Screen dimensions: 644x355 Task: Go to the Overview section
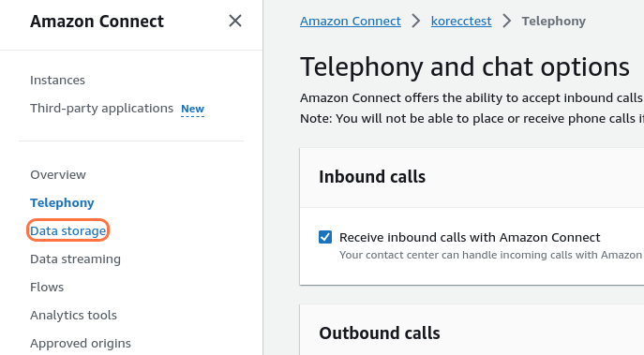(x=58, y=175)
